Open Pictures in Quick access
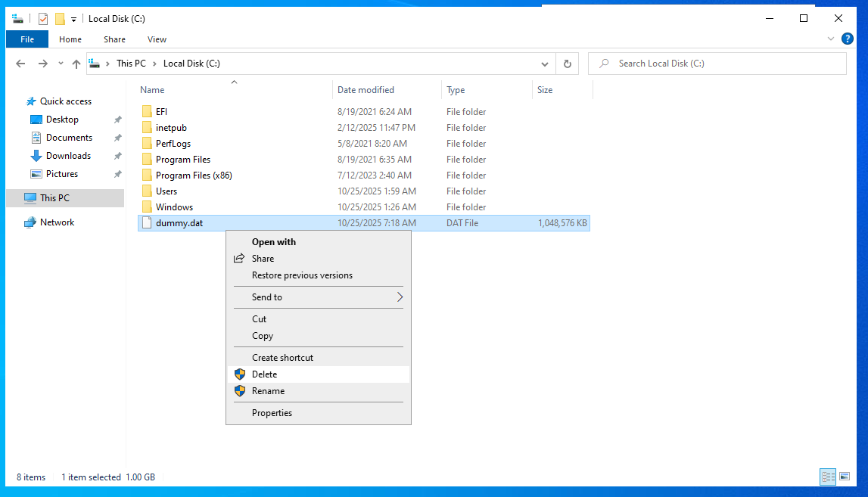This screenshot has height=497, width=868. 61,174
